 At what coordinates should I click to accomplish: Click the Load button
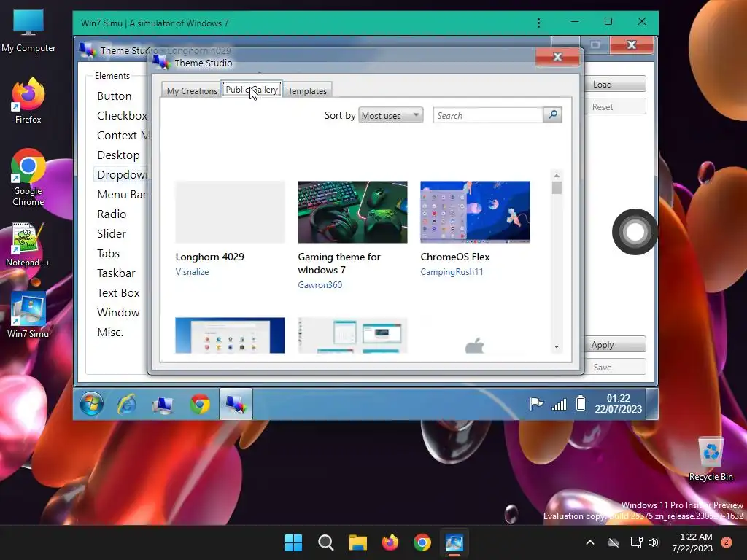click(615, 84)
